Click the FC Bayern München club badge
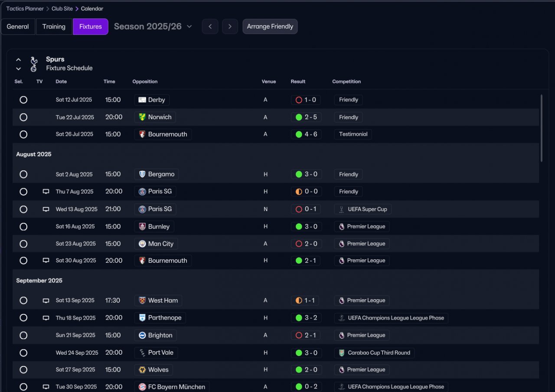555x392 pixels. (x=142, y=387)
